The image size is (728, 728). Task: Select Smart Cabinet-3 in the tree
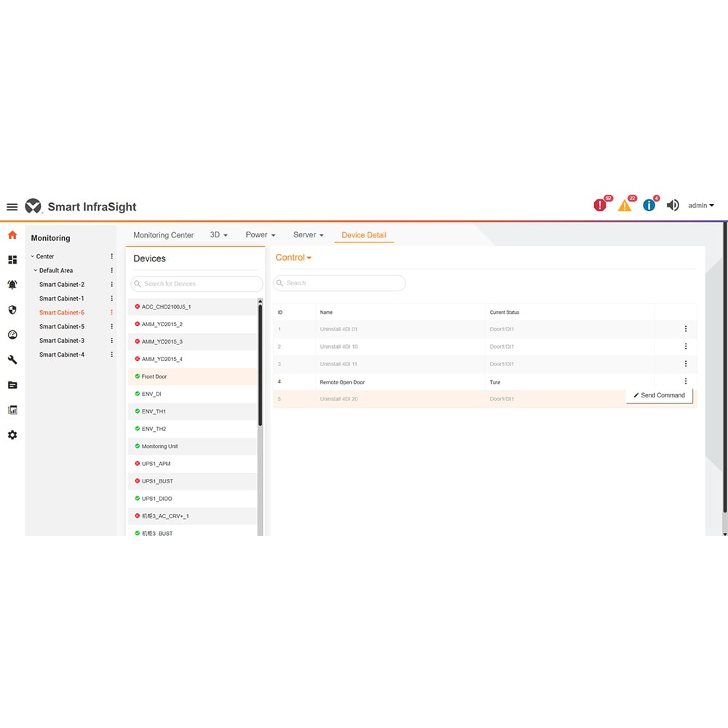(x=62, y=341)
